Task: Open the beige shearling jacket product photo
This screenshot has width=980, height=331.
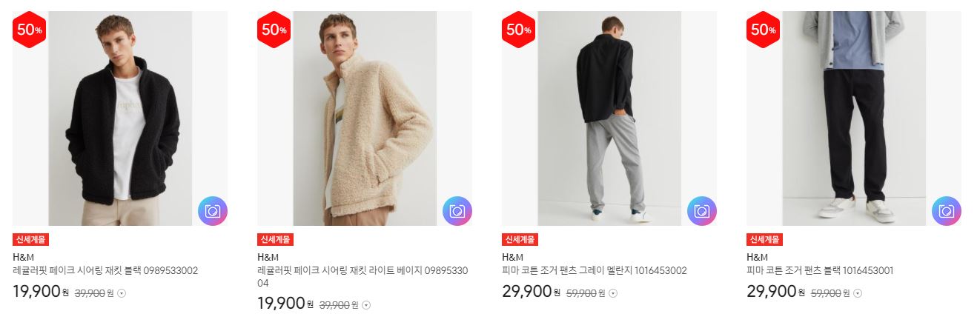Action: 365,118
